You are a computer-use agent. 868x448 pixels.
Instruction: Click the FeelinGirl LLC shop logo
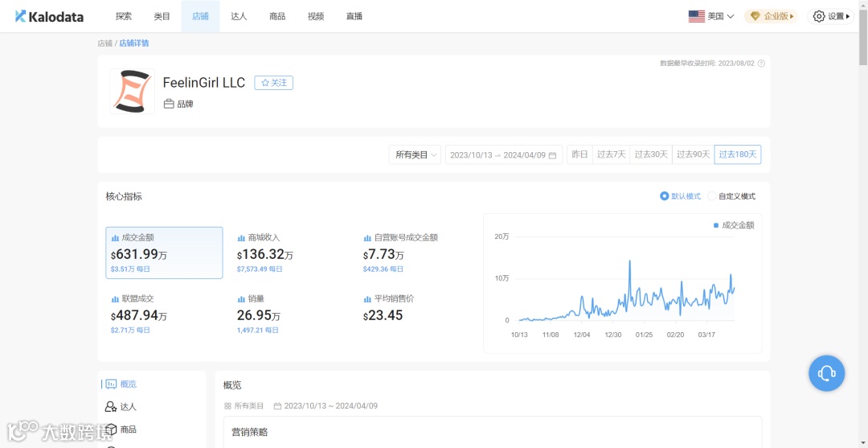(x=133, y=92)
